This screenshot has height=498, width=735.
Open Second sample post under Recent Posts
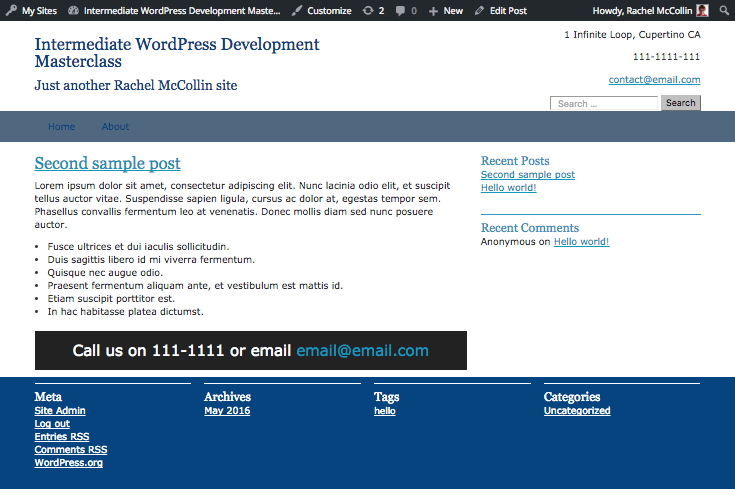pyautogui.click(x=528, y=174)
